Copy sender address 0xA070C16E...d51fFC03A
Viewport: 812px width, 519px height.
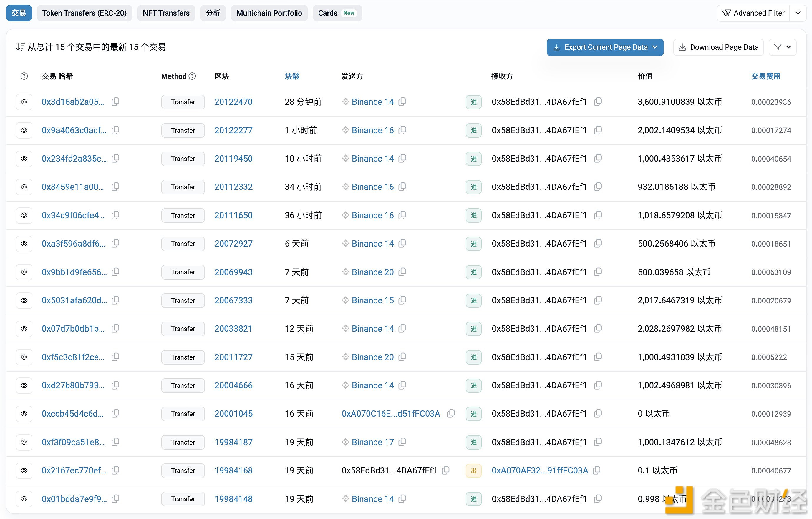451,413
